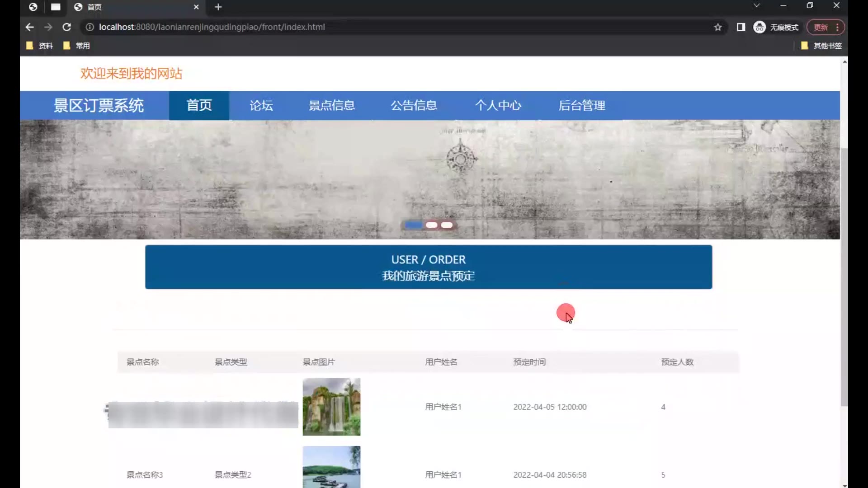Open a new tab with the plus icon
868x488 pixels.
point(218,7)
